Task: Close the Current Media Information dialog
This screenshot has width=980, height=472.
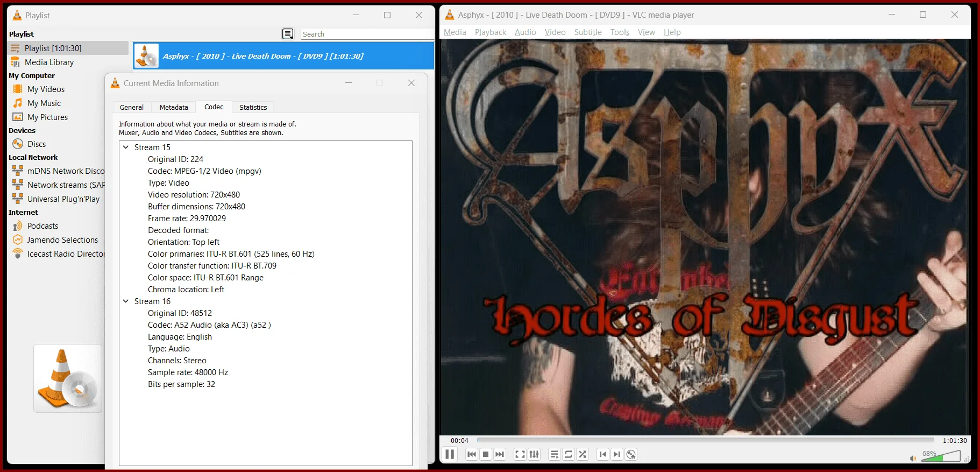Action: 411,83
